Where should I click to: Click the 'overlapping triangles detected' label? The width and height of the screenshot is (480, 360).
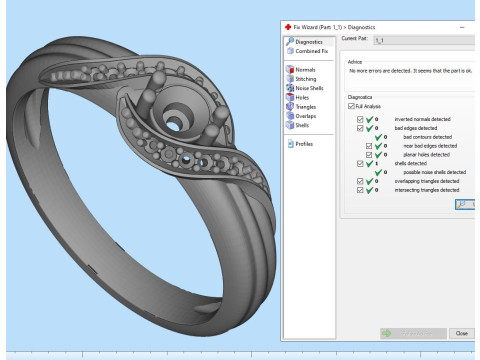[427, 181]
